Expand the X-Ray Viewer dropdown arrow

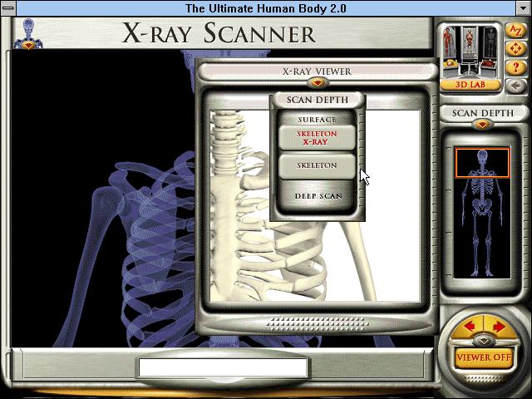pyautogui.click(x=318, y=82)
